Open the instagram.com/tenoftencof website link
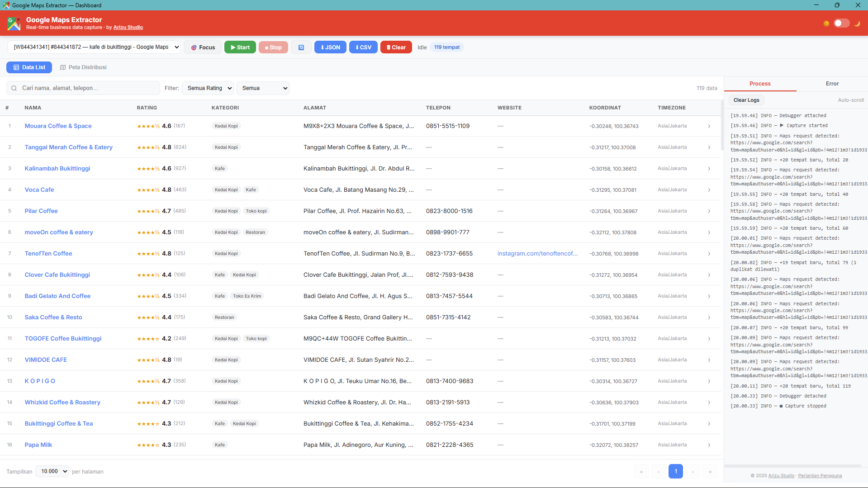868x488 pixels. point(537,254)
